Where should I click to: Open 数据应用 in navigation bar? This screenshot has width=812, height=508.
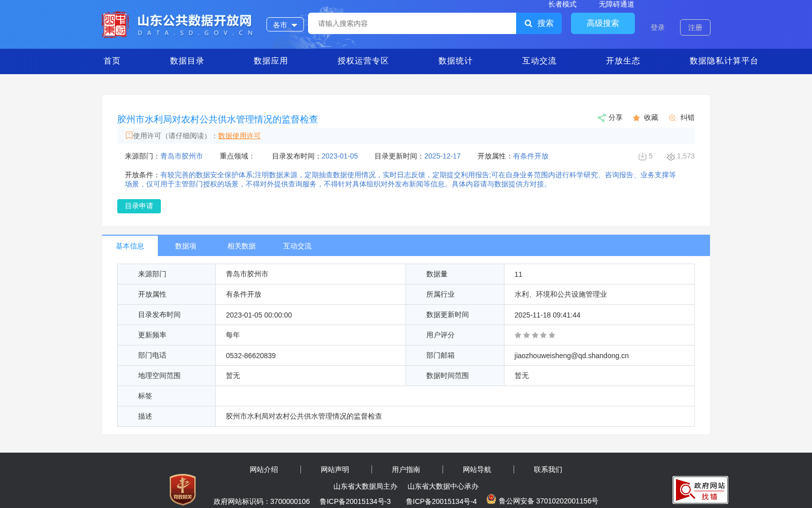(270, 61)
